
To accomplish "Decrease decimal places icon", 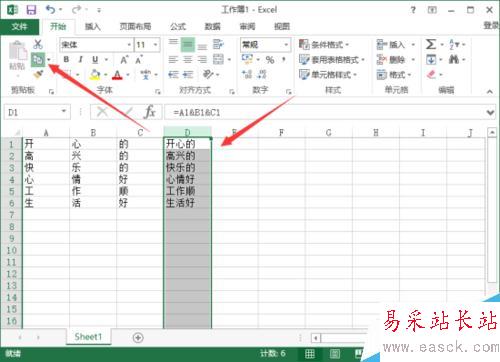I will pos(262,74).
